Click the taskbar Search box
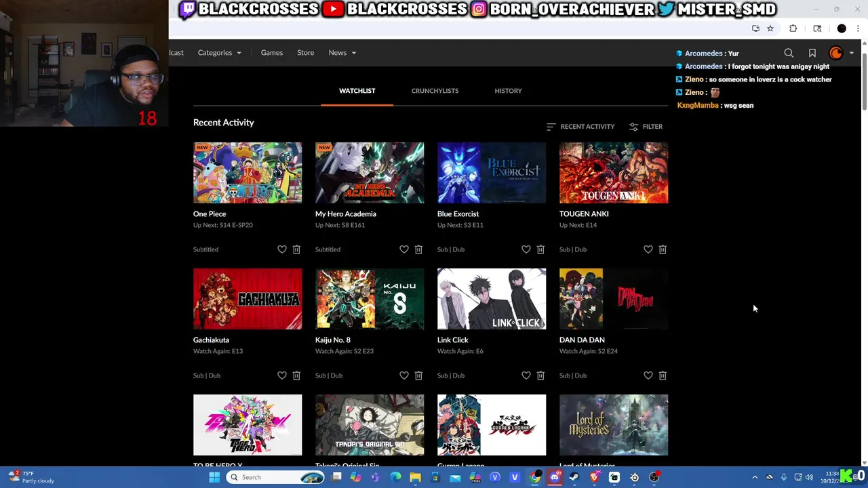 point(276,477)
